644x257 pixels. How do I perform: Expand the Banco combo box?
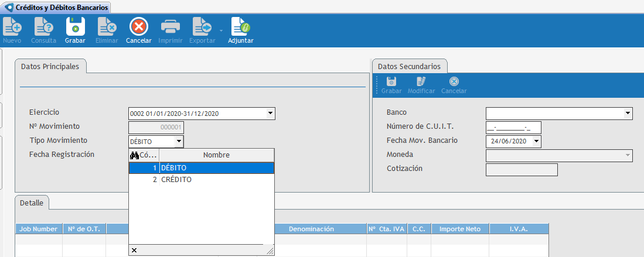pos(628,114)
